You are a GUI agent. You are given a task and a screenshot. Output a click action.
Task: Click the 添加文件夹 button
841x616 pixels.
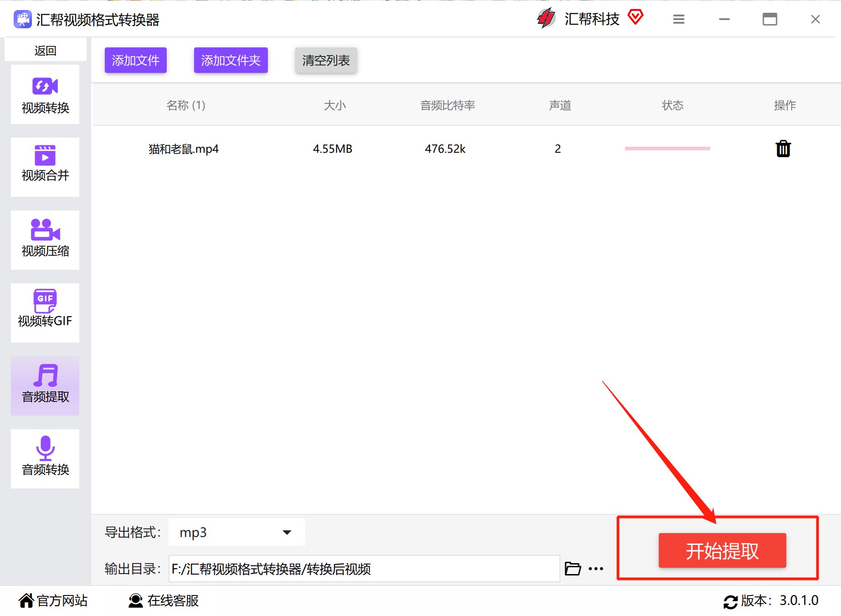[x=231, y=60]
